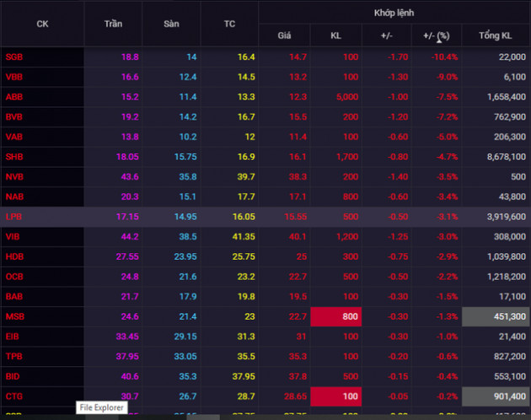Sort by the CK column header

pos(42,24)
